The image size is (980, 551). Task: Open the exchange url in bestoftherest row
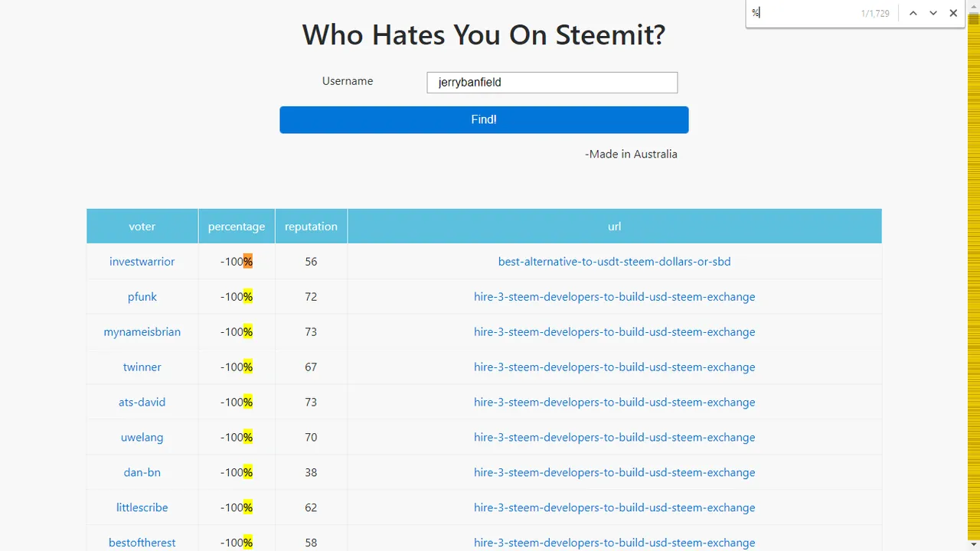615,543
